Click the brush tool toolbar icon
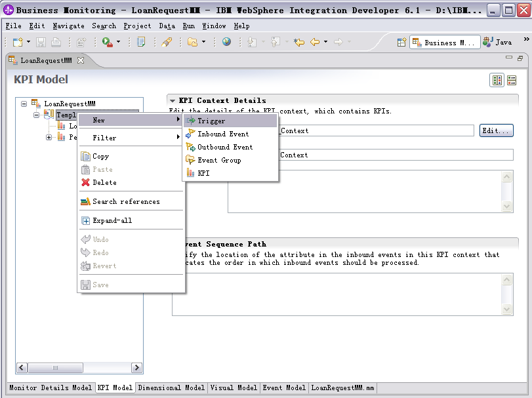Image resolution: width=532 pixels, height=398 pixels. (167, 42)
